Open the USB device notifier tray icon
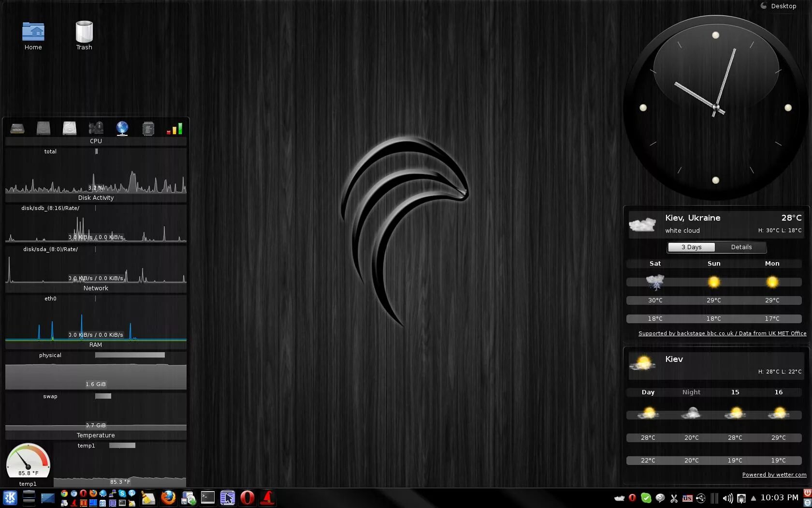Screen dimensions: 812x508 (701, 498)
